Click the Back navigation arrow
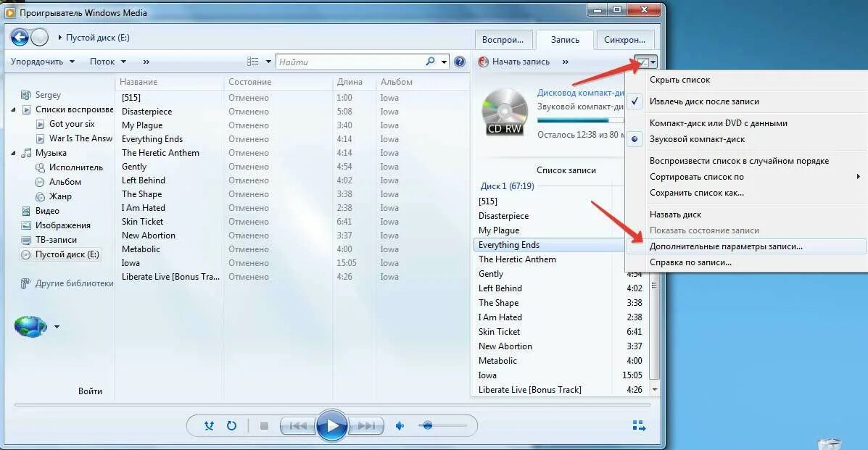868x450 pixels. click(20, 38)
